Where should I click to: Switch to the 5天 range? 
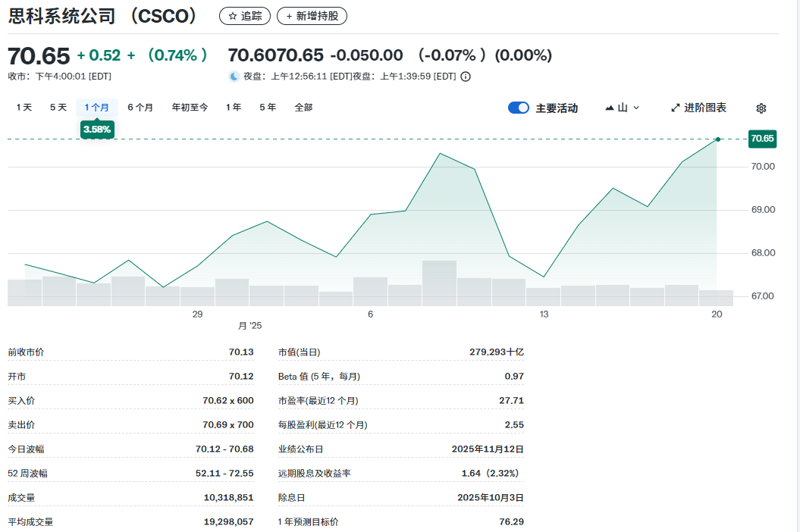click(58, 108)
